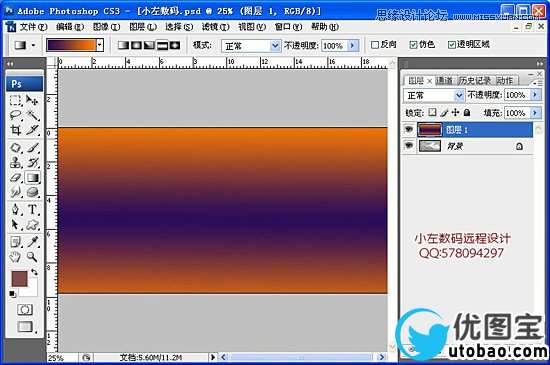
Task: Select the Brush tool
Action: (32, 148)
